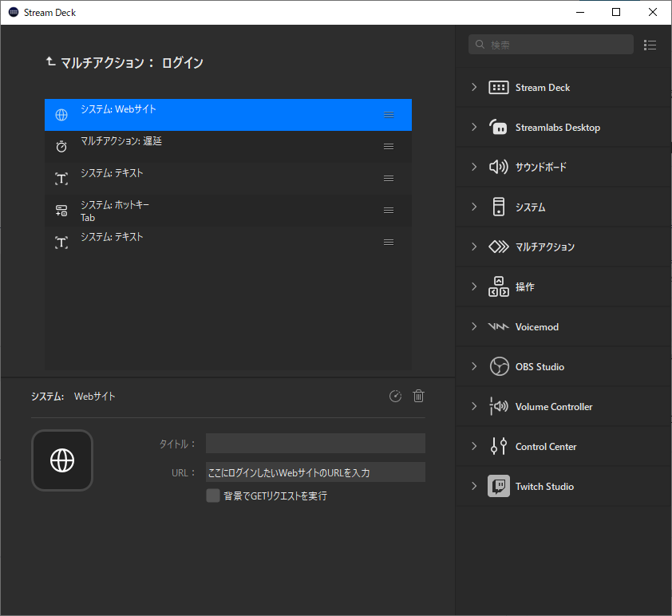Expand the Stream Deck category chevron
This screenshot has width=672, height=616.
[x=474, y=88]
